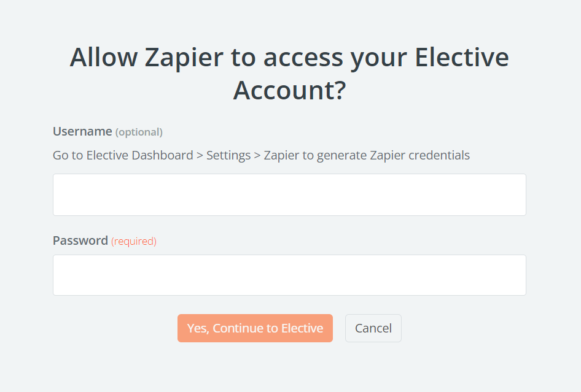The height and width of the screenshot is (392, 581).
Task: Click the Password field label
Action: pos(80,240)
